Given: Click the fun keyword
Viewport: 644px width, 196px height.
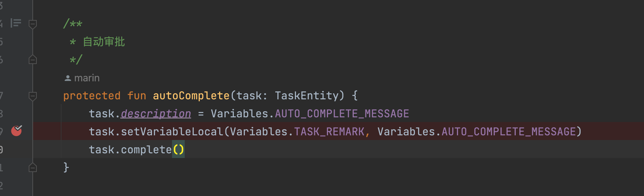Looking at the screenshot, I should coord(137,96).
